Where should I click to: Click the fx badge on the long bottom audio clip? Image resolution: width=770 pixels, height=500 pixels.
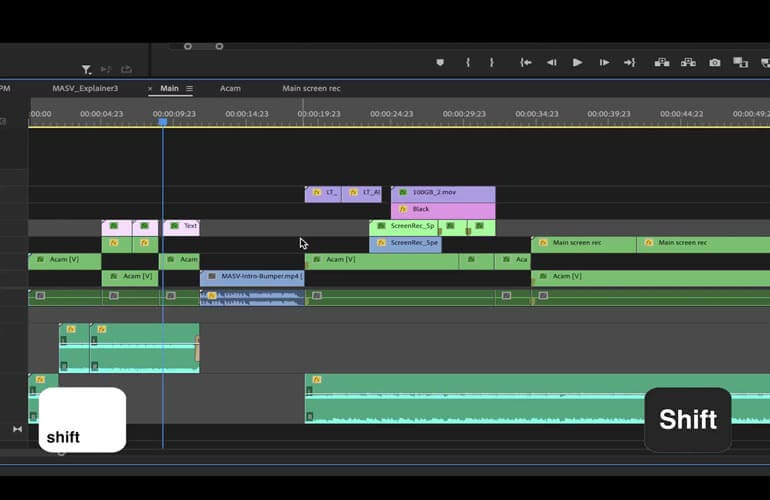(317, 380)
